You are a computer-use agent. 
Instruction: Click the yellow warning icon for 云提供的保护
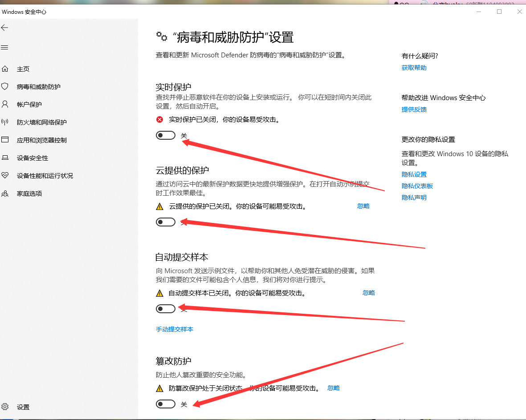(x=160, y=206)
